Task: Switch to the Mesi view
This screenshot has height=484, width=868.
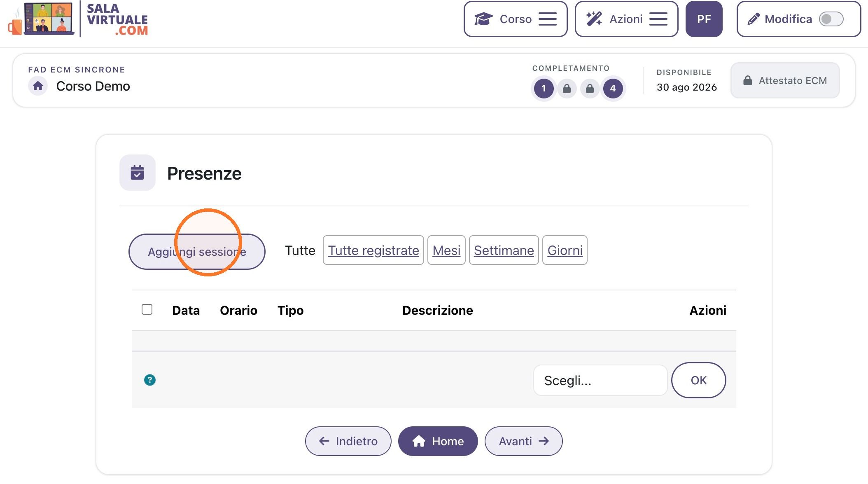Action: pos(446,250)
